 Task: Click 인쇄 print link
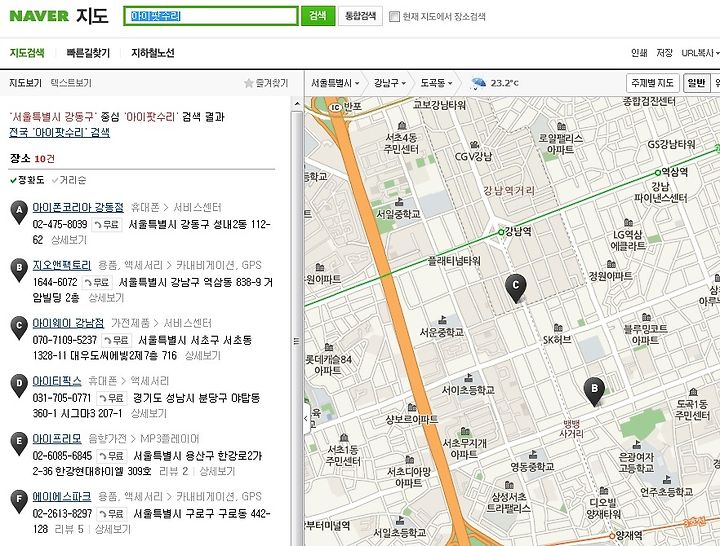tap(639, 53)
